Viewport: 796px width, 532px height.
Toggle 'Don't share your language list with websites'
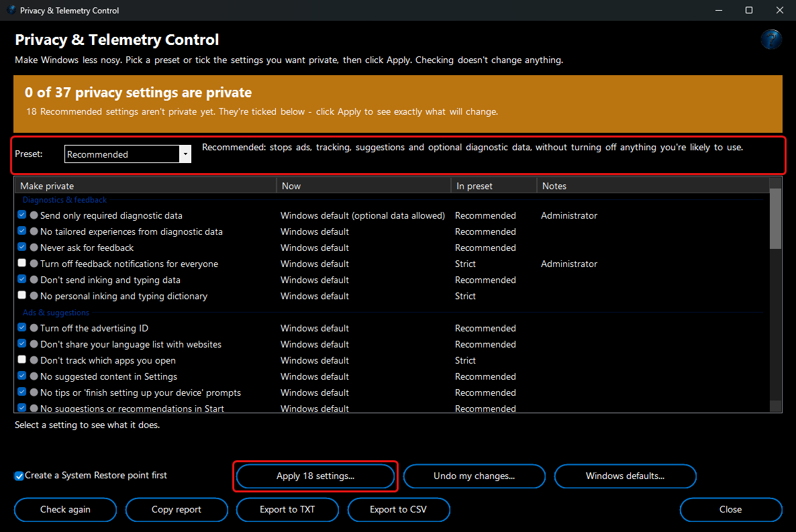tap(22, 343)
